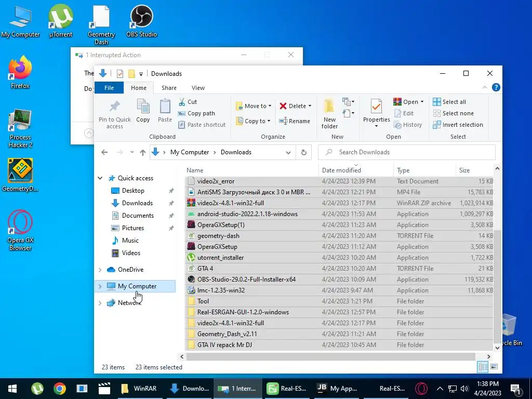Select the android-studio-2022.2.1.18-windows file

point(340,214)
